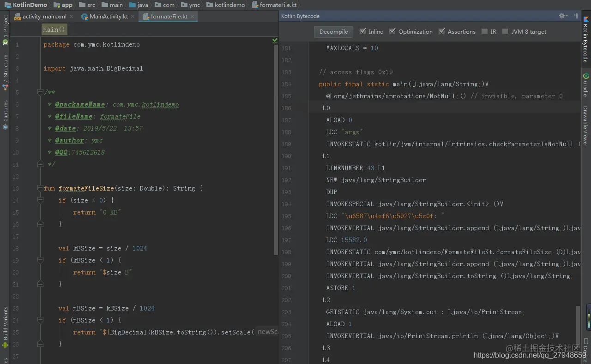Image resolution: width=591 pixels, height=364 pixels.
Task: Click the green inspection checkmark indicator
Action: click(275, 41)
